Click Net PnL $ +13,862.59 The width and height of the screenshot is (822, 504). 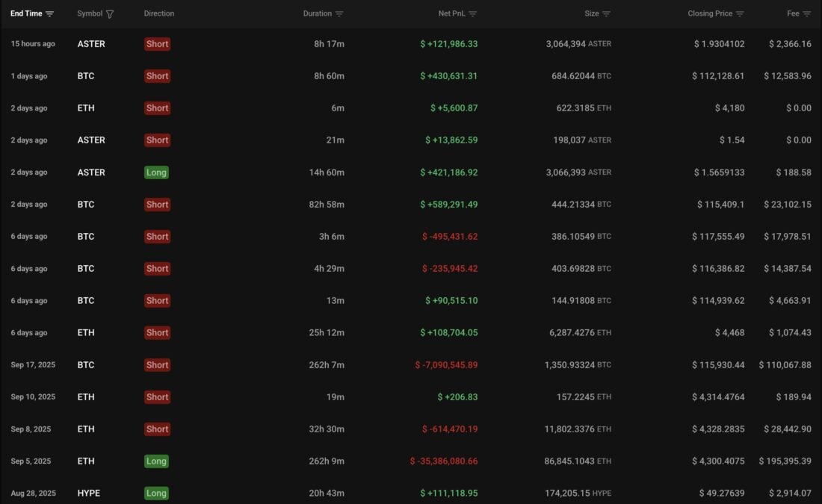coord(451,140)
